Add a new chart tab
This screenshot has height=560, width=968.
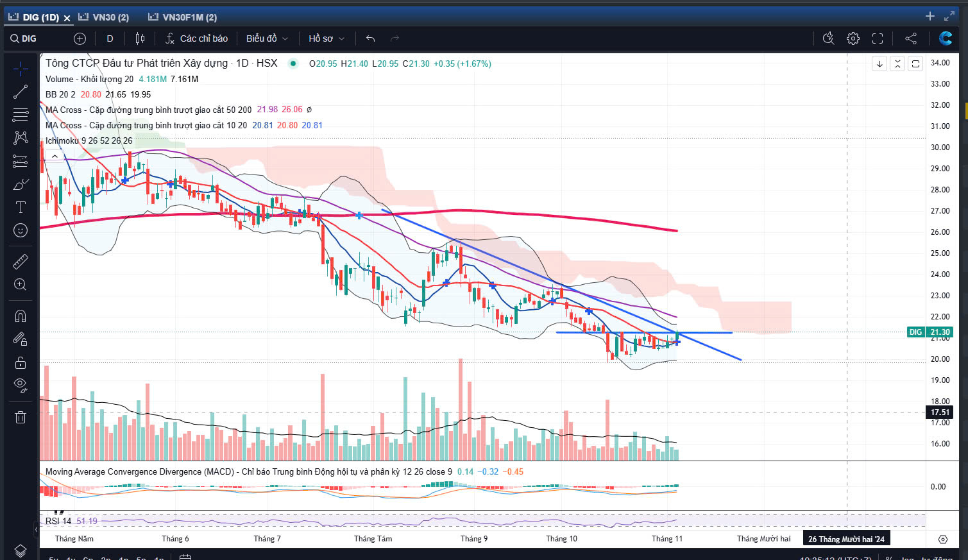pyautogui.click(x=930, y=16)
